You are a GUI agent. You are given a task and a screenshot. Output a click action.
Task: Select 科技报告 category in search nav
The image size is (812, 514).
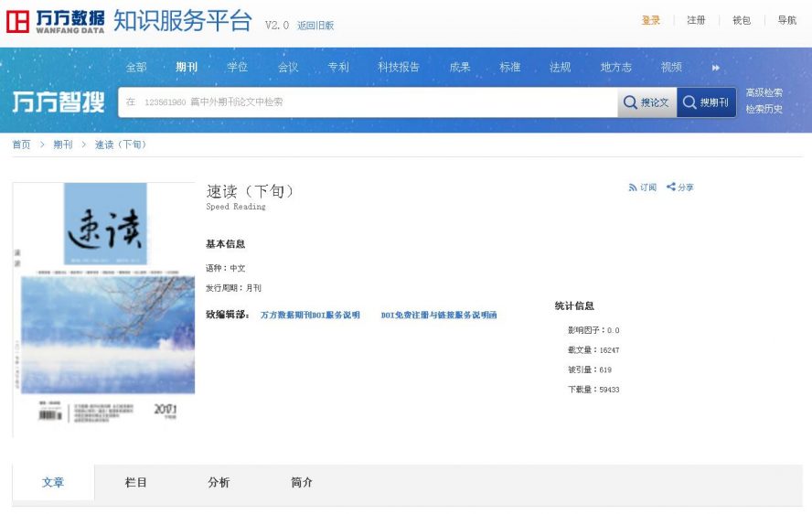399,68
